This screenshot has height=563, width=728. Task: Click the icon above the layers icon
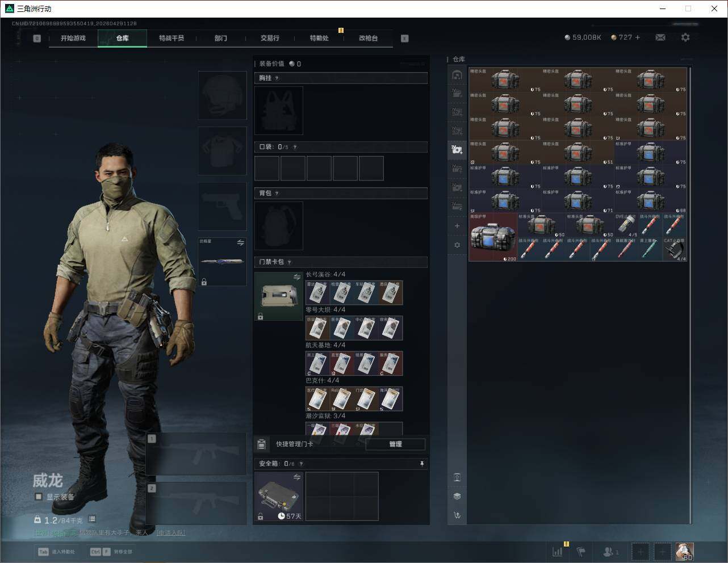coord(457,477)
